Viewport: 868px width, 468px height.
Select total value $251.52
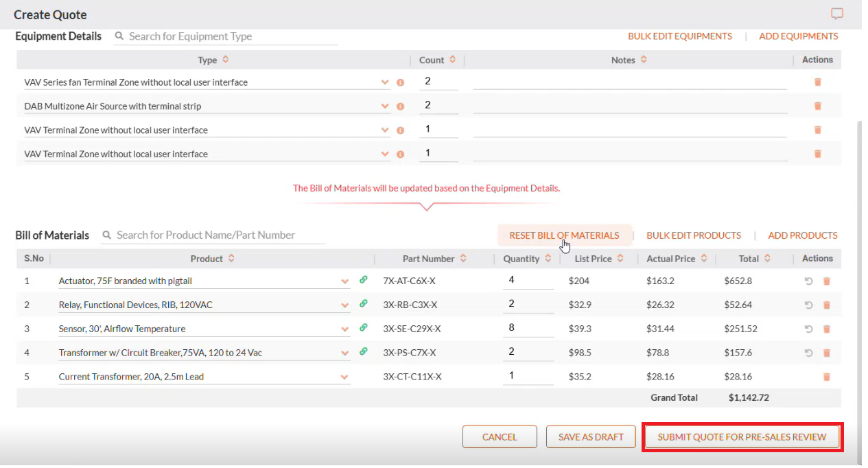coord(740,329)
